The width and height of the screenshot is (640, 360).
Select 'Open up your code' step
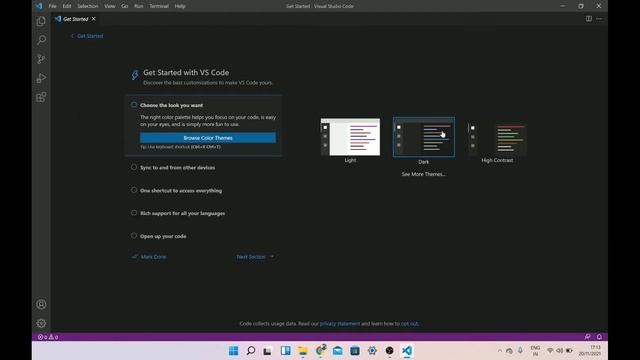click(163, 236)
